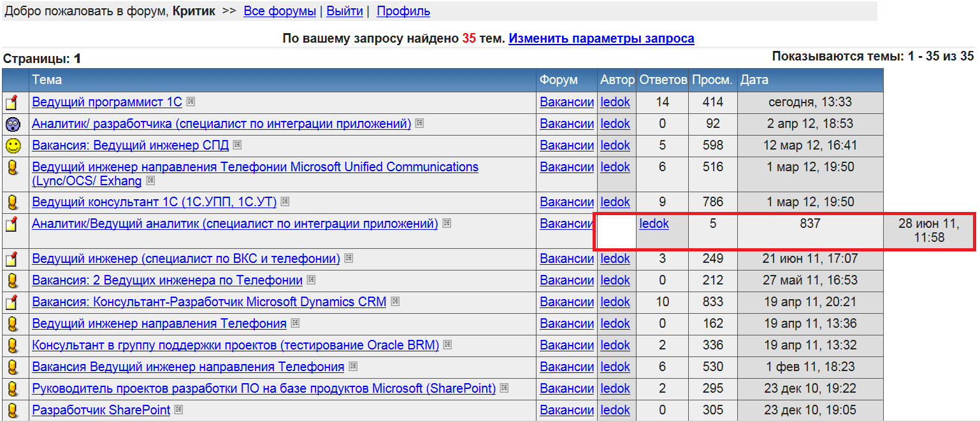Image resolution: width=980 pixels, height=422 pixels.
Task: Click the preview icon after Вакансия: 2 Ведущих инженера по Телефонии
Action: [x=311, y=280]
